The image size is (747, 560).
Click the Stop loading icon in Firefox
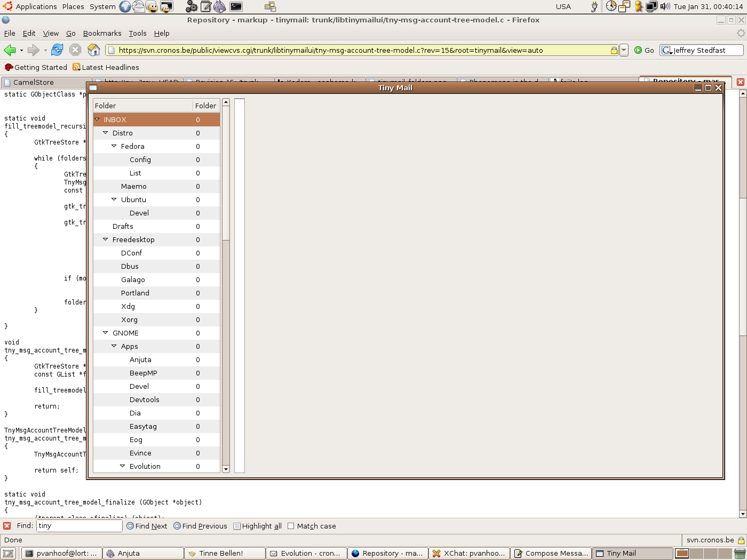tap(75, 50)
